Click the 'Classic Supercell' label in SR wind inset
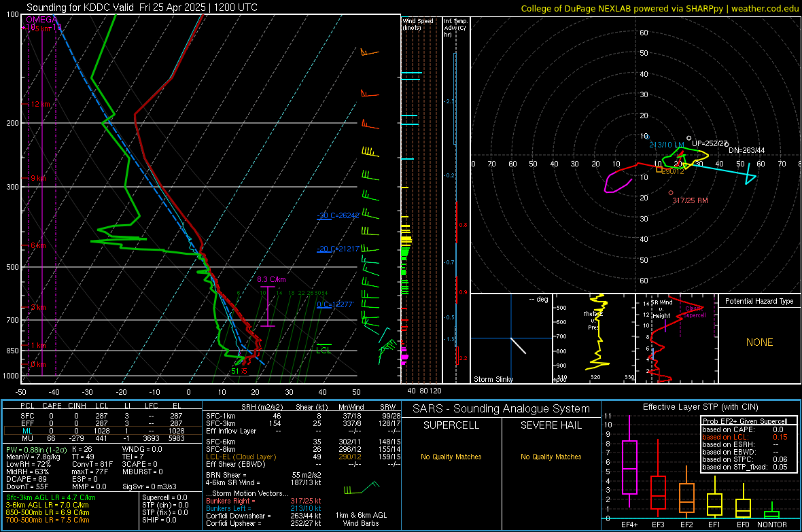802x532 pixels. click(695, 312)
